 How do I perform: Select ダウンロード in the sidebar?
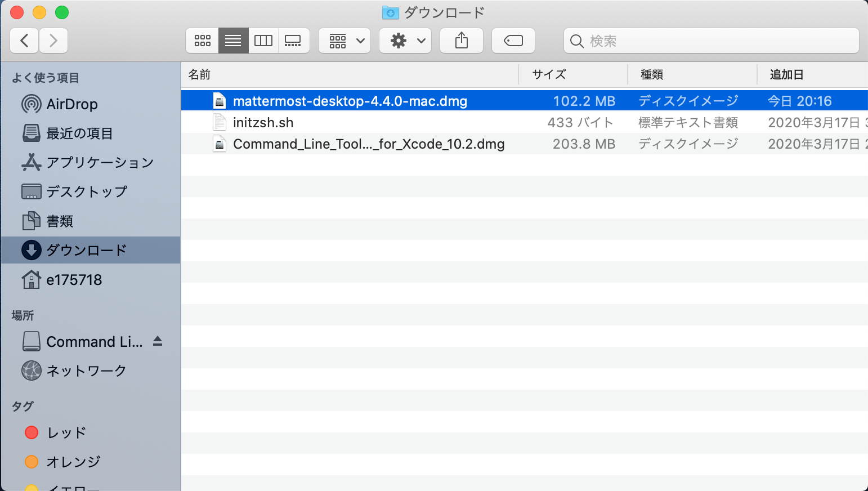(x=90, y=250)
